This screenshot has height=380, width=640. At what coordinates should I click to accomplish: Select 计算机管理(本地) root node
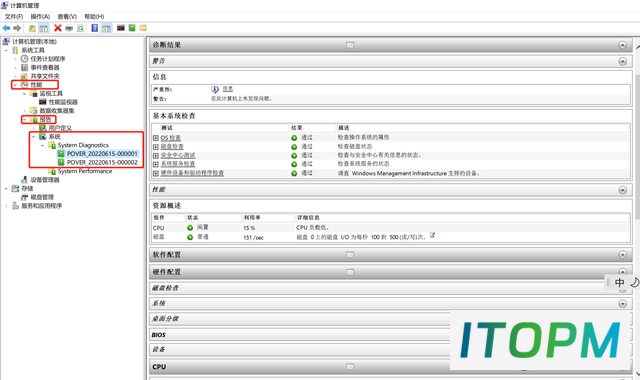[34, 42]
